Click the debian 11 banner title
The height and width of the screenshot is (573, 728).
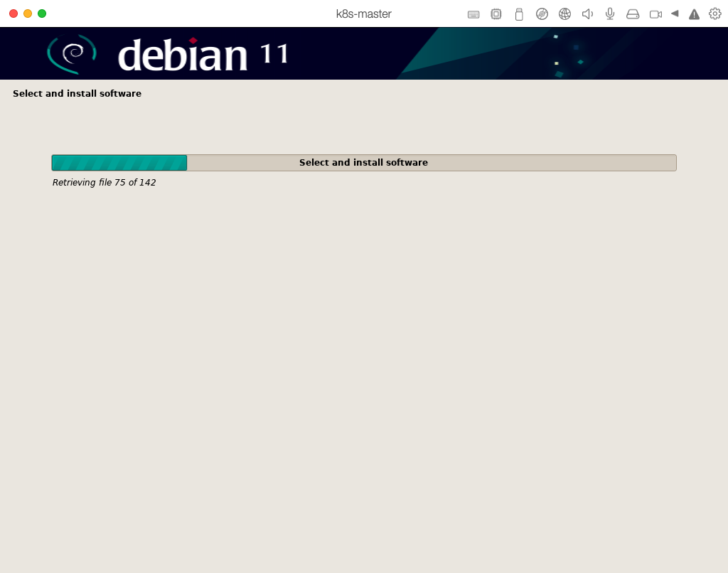[203, 55]
